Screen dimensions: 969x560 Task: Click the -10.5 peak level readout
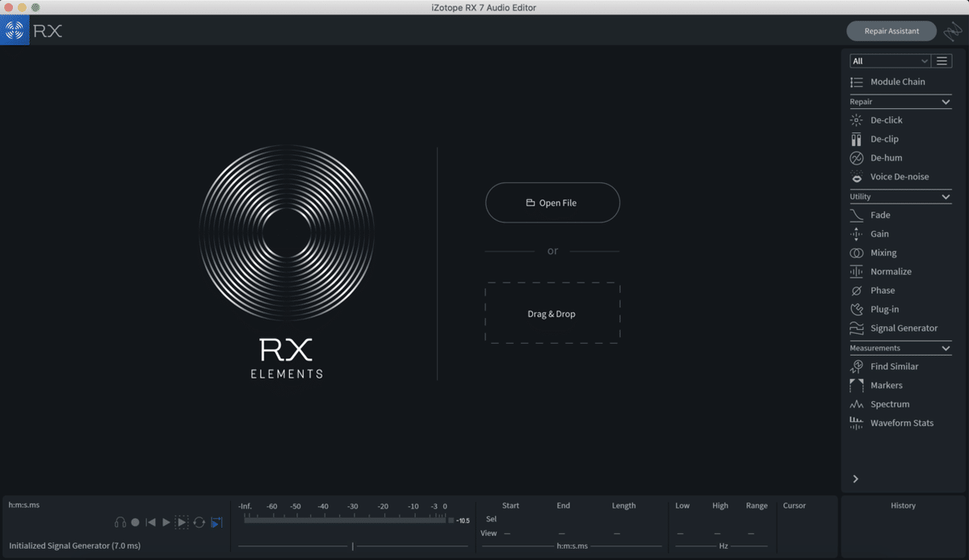click(463, 520)
